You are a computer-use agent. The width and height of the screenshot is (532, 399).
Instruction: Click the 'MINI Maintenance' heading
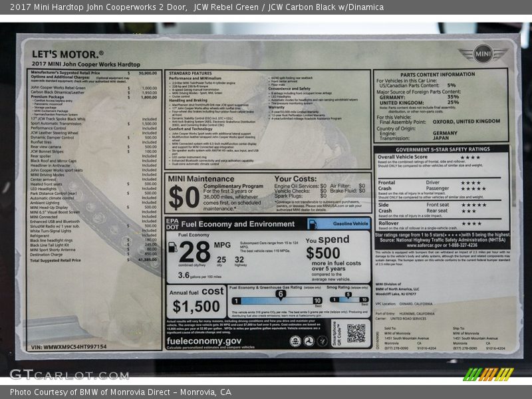(x=201, y=179)
